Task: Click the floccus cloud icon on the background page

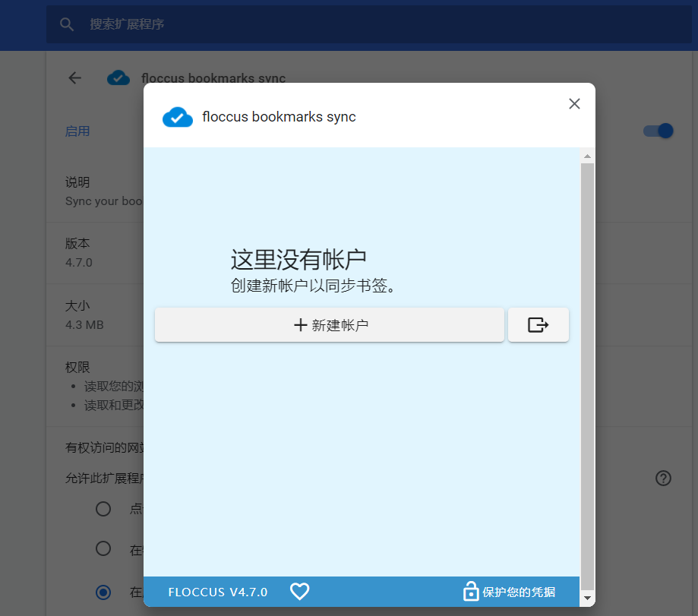Action: (x=118, y=78)
